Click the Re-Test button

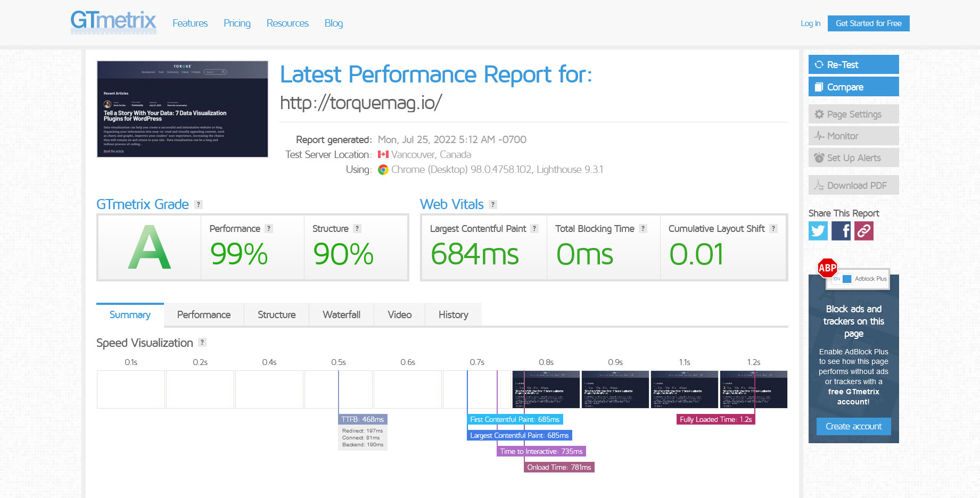(x=854, y=64)
